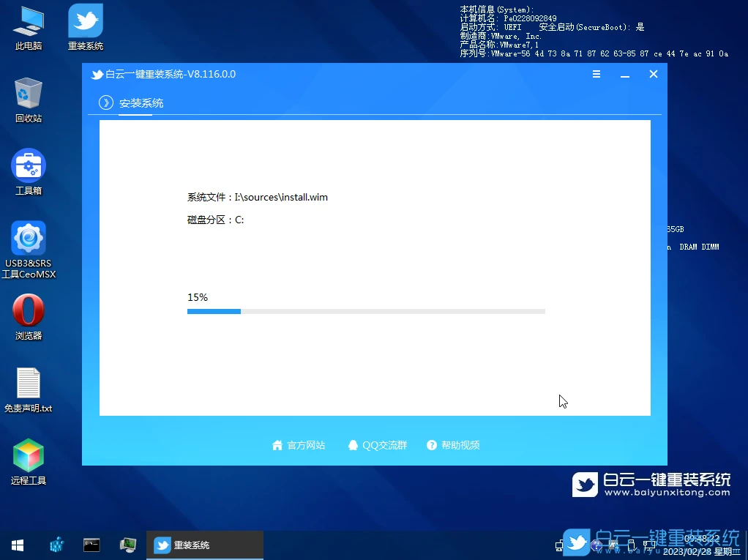This screenshot has height=560, width=748.
Task: Launch the 远程工具 remote tool icon
Action: coord(28,462)
